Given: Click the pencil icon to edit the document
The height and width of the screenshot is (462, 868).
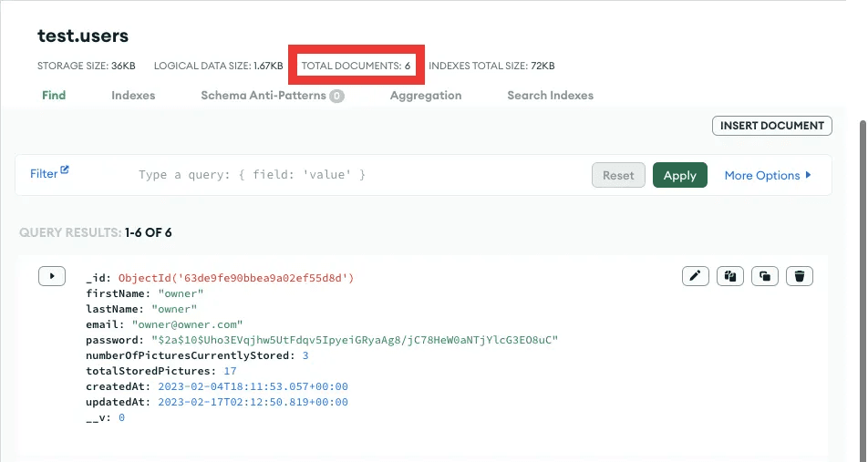Looking at the screenshot, I should click(695, 276).
